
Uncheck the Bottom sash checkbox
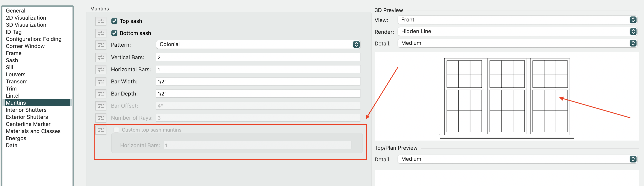pos(114,33)
